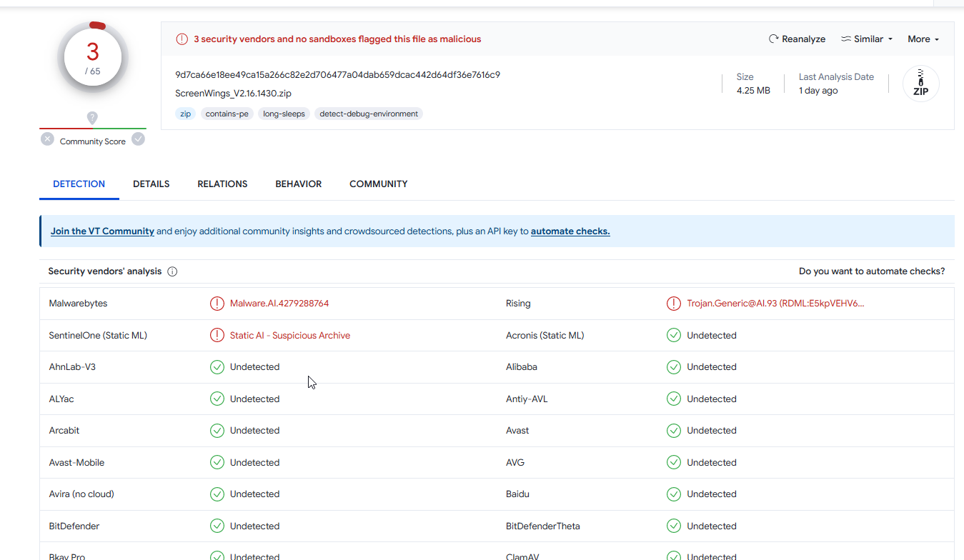Click the ZIP file type icon
The image size is (964, 560).
click(x=920, y=84)
